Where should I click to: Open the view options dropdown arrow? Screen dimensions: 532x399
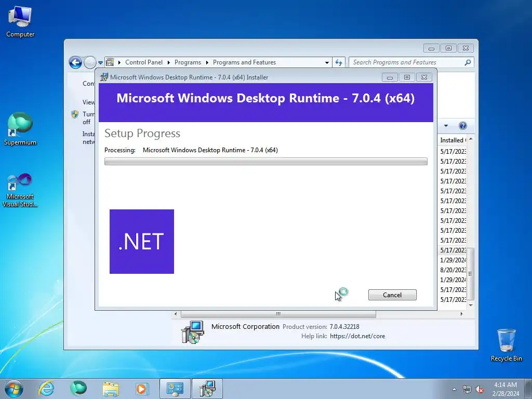pyautogui.click(x=446, y=126)
